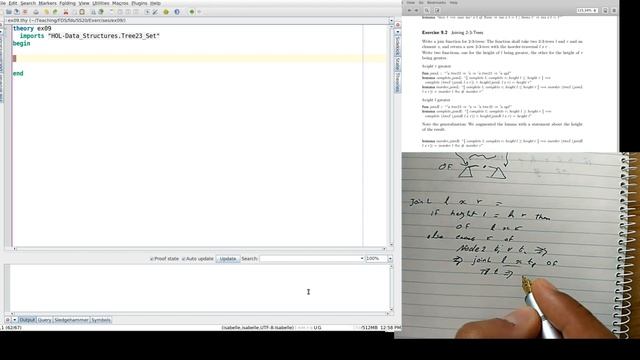This screenshot has height=360, width=640.
Task: Open the Edit menu
Action: click(x=13, y=3)
